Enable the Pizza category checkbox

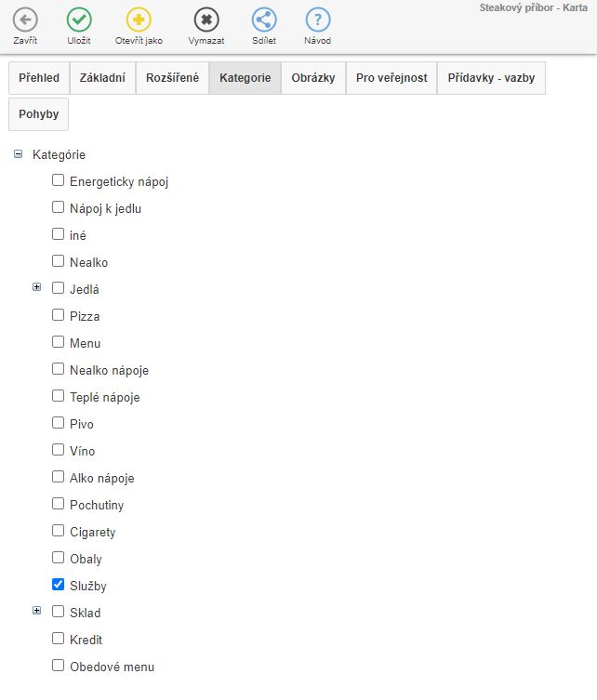(58, 315)
